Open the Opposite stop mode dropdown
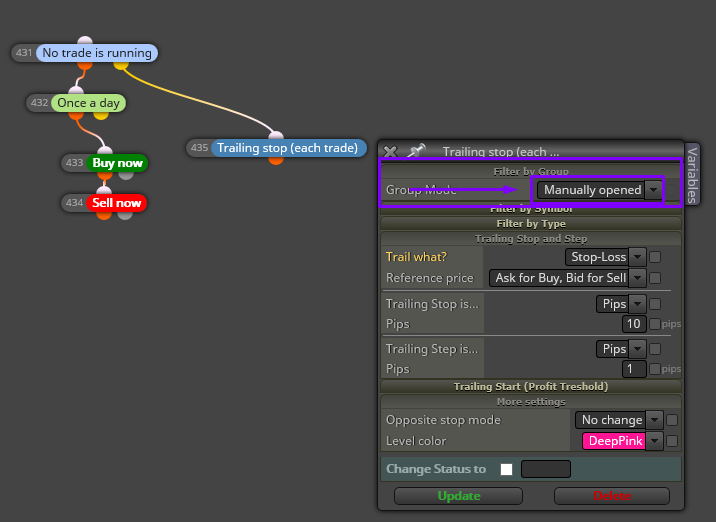716x522 pixels. [619, 420]
